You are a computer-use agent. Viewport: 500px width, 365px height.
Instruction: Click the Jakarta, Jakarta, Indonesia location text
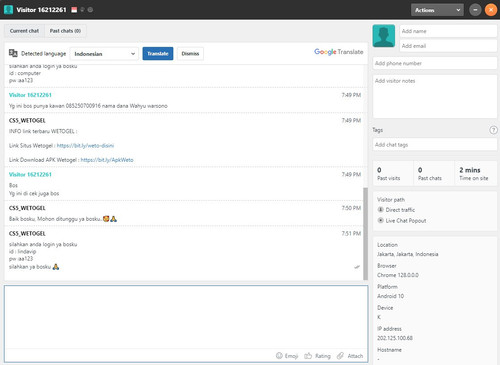408,254
